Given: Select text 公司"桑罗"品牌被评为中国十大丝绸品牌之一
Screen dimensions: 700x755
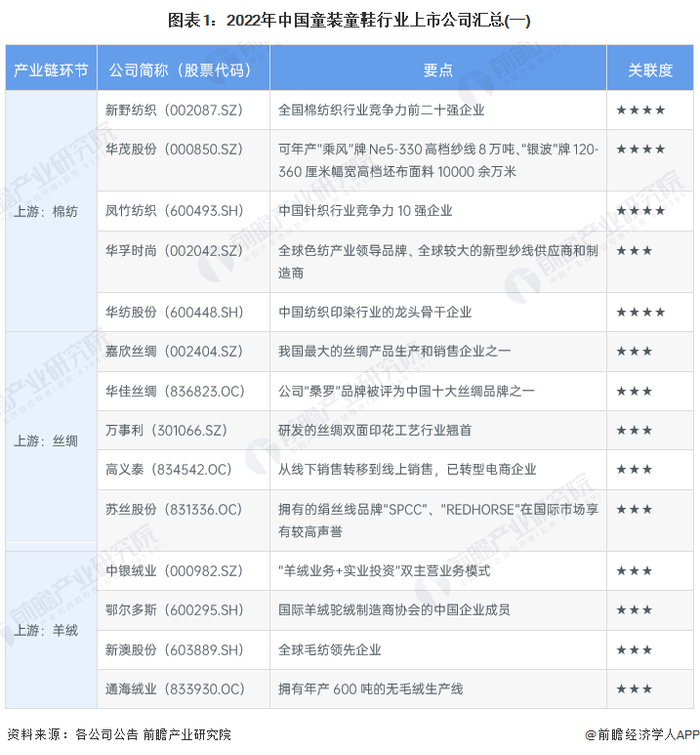Looking at the screenshot, I should click(x=406, y=391).
